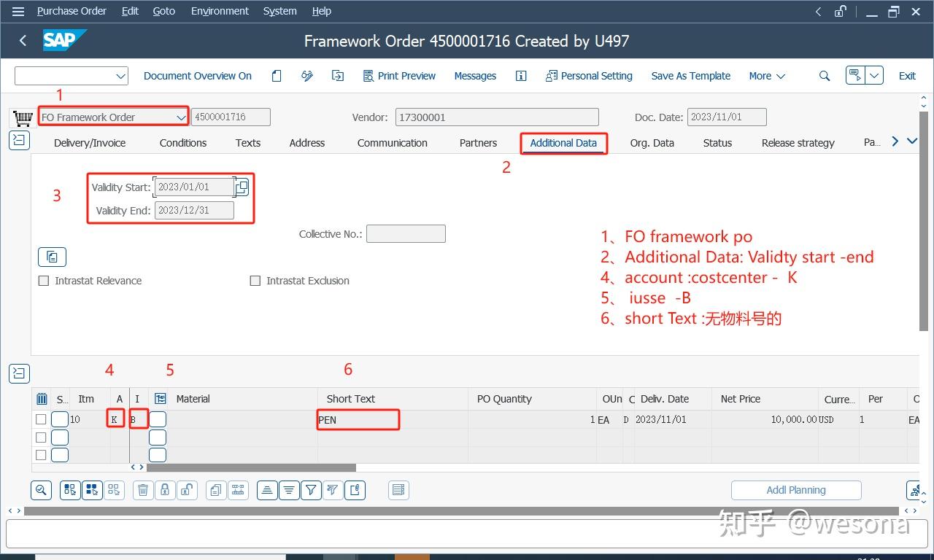Switch to the Org. Data tab
Image resolution: width=934 pixels, height=560 pixels.
652,143
